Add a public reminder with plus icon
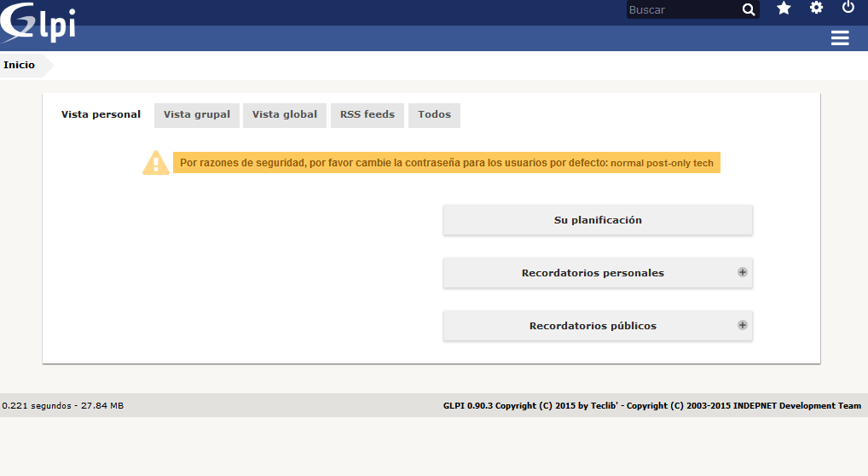Image resolution: width=868 pixels, height=476 pixels. point(743,325)
